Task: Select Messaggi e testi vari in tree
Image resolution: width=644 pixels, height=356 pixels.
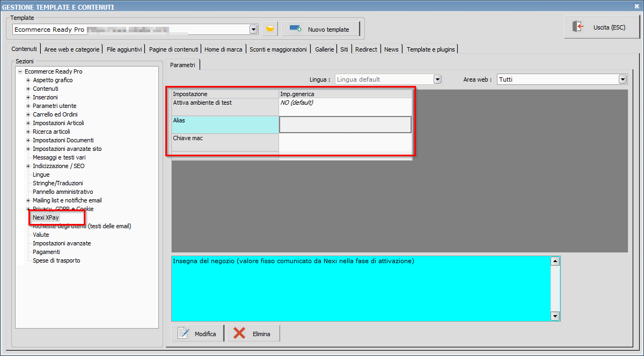Action: click(59, 157)
